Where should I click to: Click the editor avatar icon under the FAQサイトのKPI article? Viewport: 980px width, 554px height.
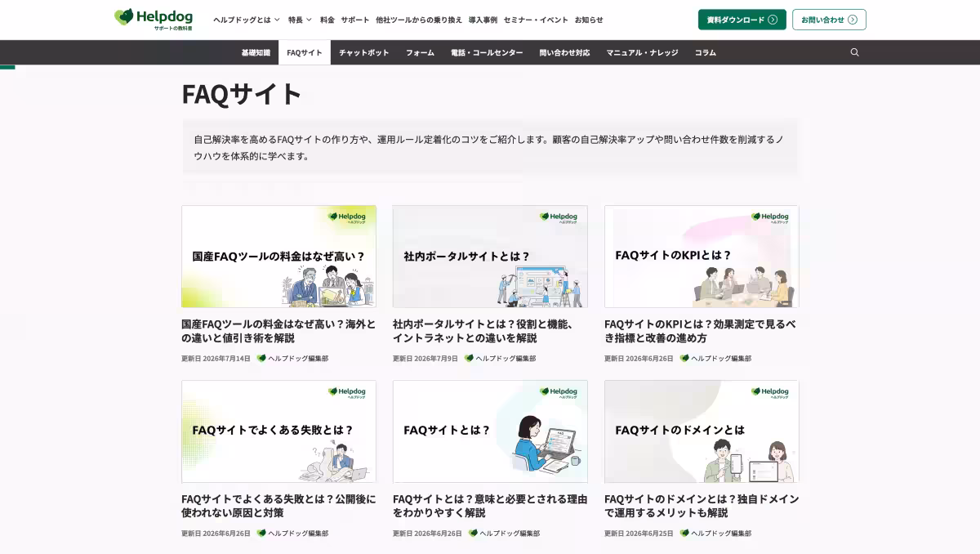[684, 359]
